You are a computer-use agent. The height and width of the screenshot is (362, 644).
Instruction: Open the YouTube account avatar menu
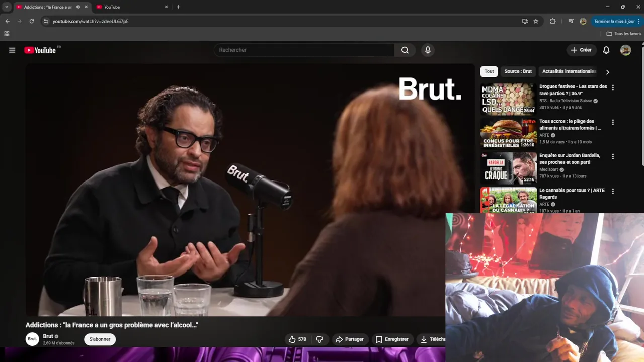click(625, 50)
